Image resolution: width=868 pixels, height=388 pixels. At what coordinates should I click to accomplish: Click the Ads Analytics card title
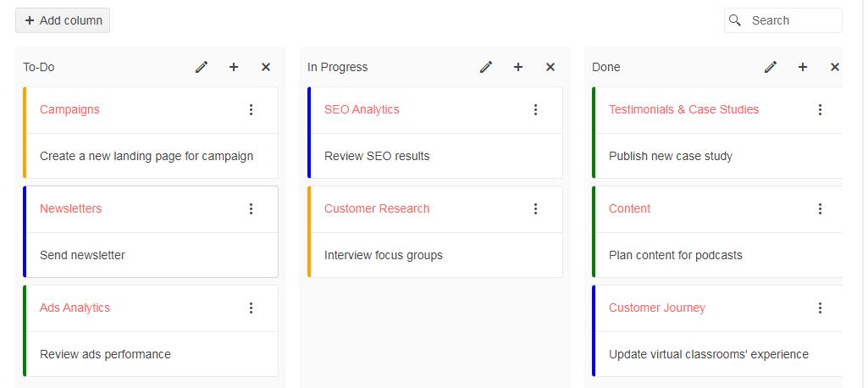(75, 308)
